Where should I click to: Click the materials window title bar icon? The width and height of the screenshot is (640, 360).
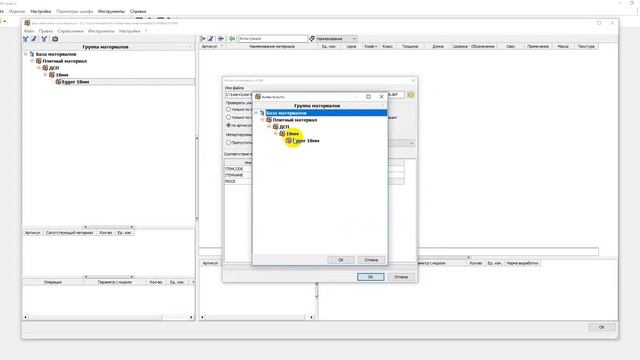pyautogui.click(x=27, y=23)
